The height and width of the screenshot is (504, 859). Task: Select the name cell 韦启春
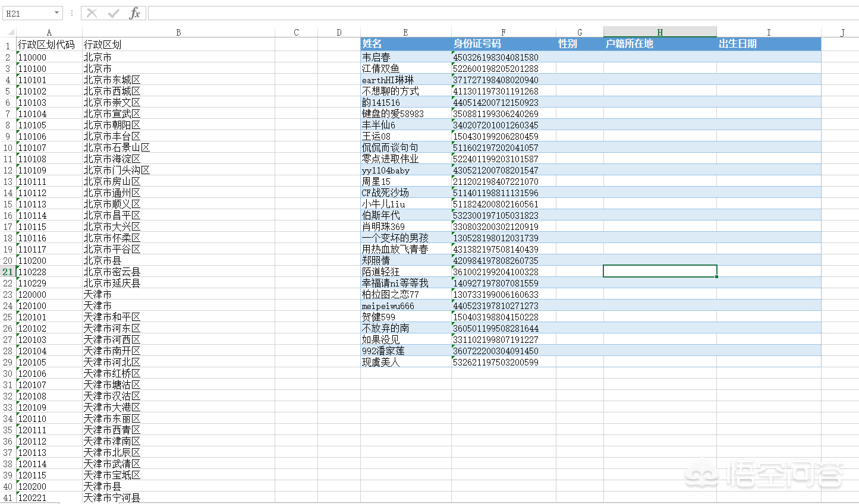coord(405,57)
